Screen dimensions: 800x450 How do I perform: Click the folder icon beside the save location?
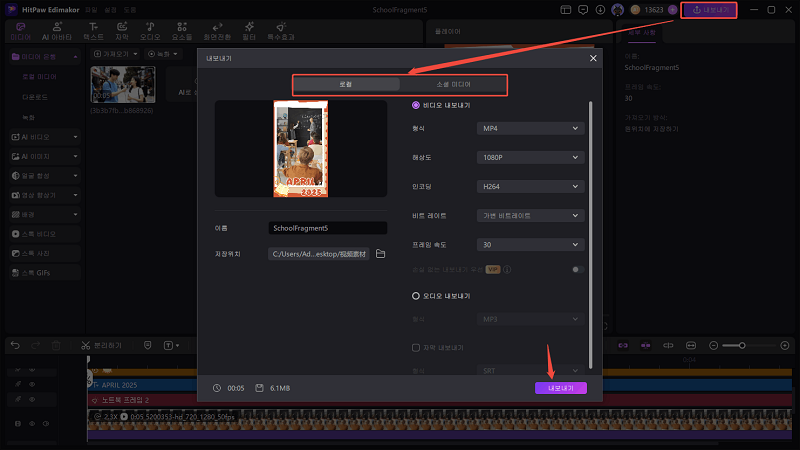(x=380, y=254)
